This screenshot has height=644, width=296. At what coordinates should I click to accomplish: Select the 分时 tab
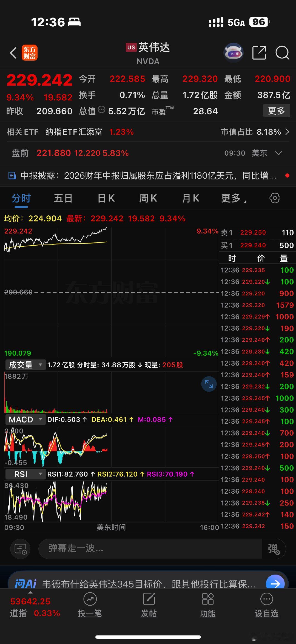[x=21, y=198]
